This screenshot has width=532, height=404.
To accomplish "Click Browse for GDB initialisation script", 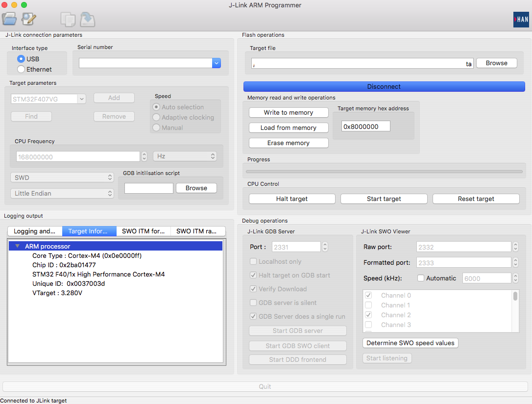I will pyautogui.click(x=196, y=188).
